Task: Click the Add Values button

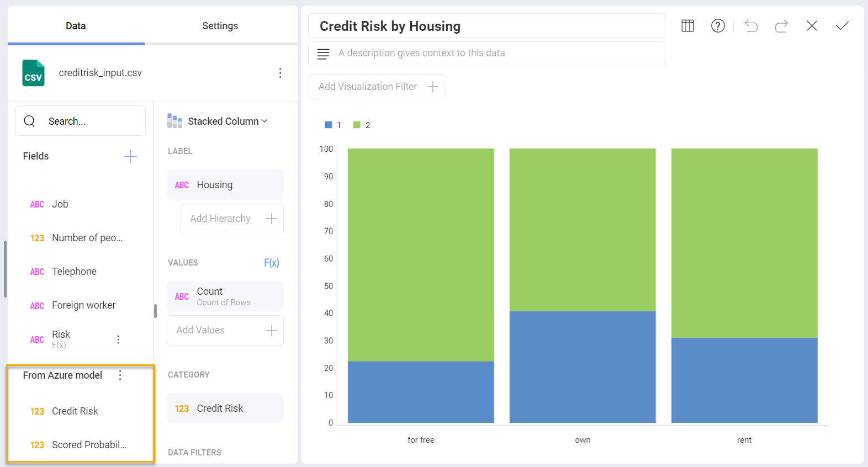Action: coord(225,330)
